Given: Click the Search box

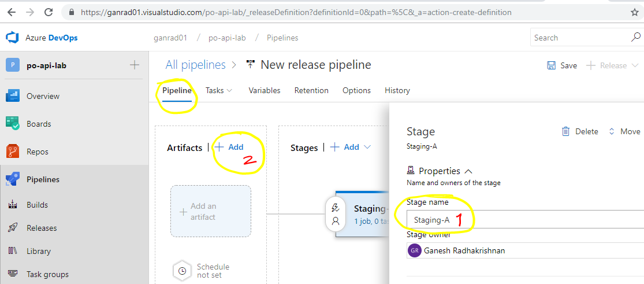Looking at the screenshot, I should pyautogui.click(x=587, y=38).
